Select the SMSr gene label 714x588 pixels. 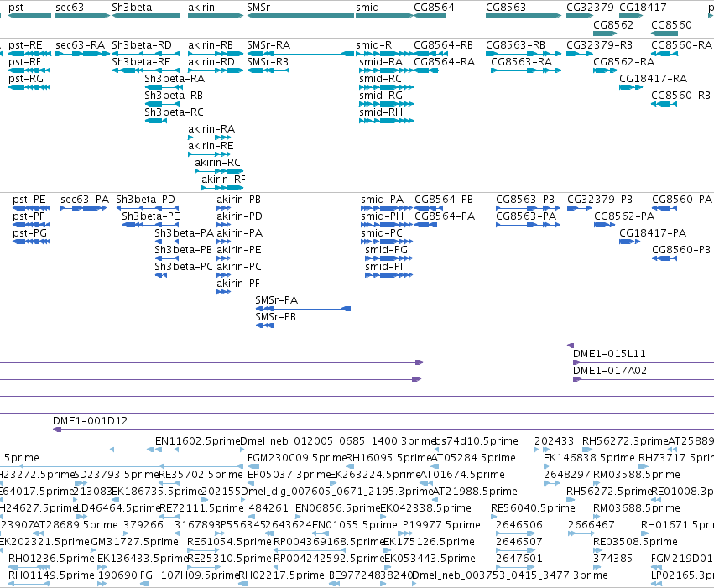click(x=258, y=8)
